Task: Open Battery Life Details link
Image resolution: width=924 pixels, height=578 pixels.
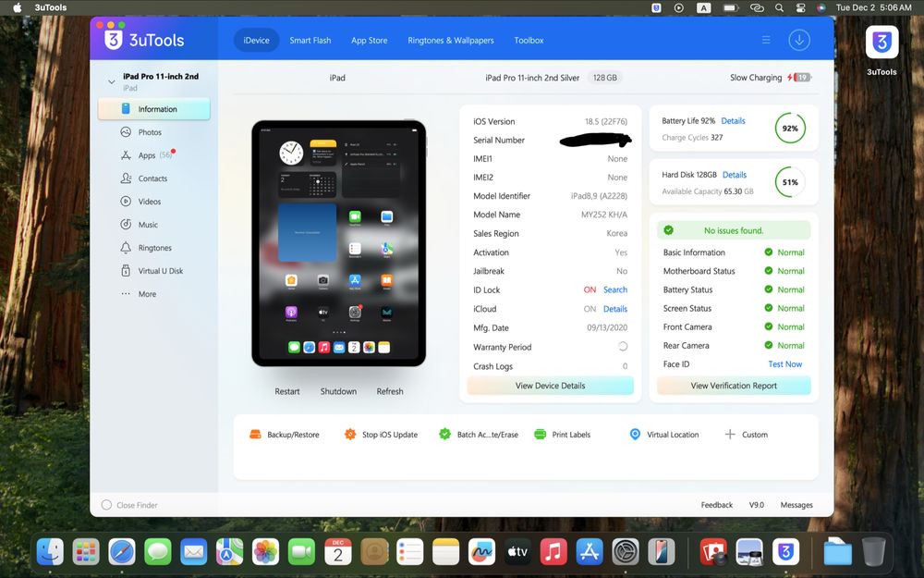Action: (x=733, y=121)
